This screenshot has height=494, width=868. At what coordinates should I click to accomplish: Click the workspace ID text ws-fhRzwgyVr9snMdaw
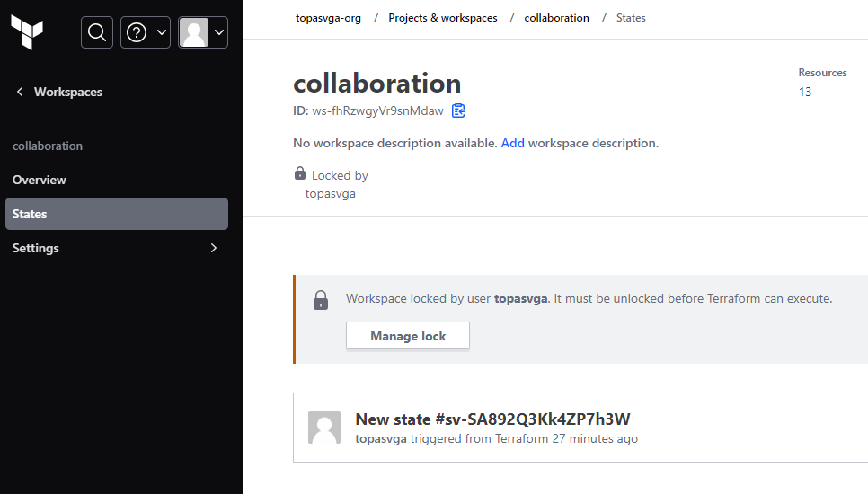[377, 110]
